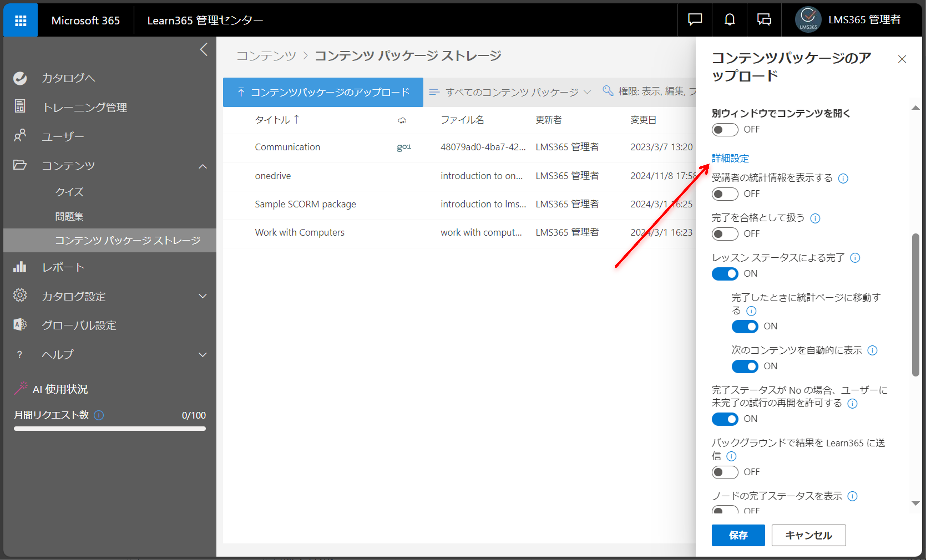
Task: Expand the カタログ設定 chevron
Action: 203,296
